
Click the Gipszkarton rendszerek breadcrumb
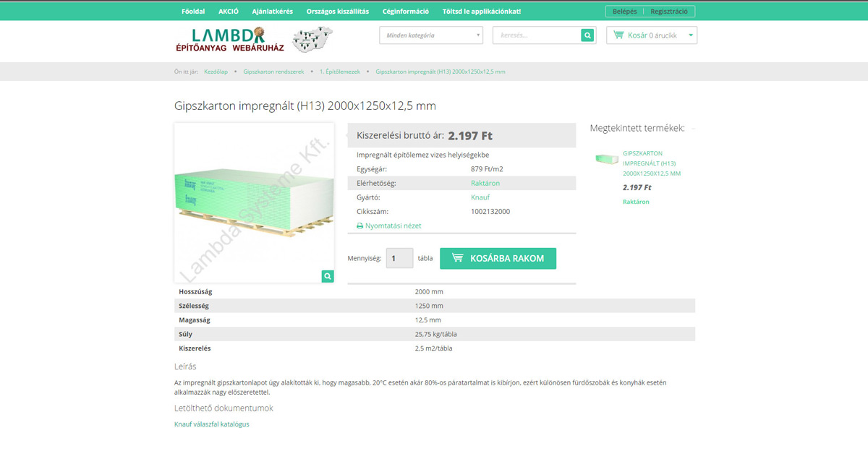273,72
